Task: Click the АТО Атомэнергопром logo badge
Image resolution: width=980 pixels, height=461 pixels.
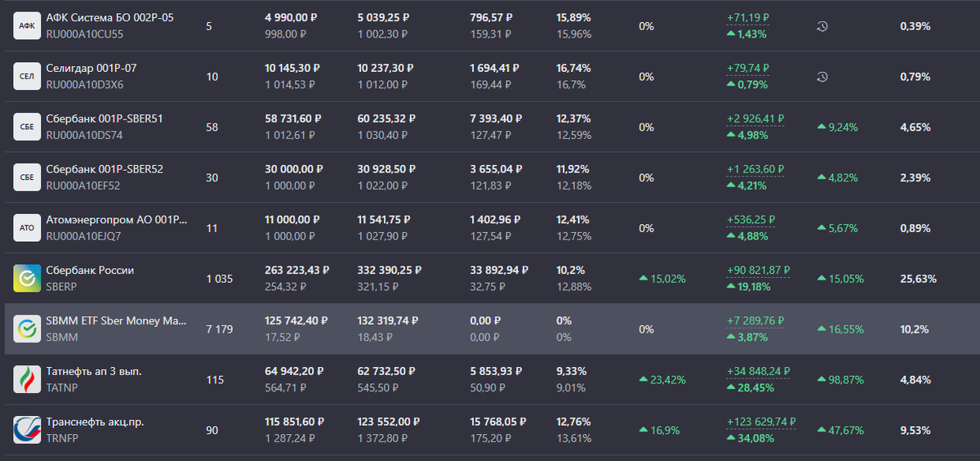Action: coord(27,229)
